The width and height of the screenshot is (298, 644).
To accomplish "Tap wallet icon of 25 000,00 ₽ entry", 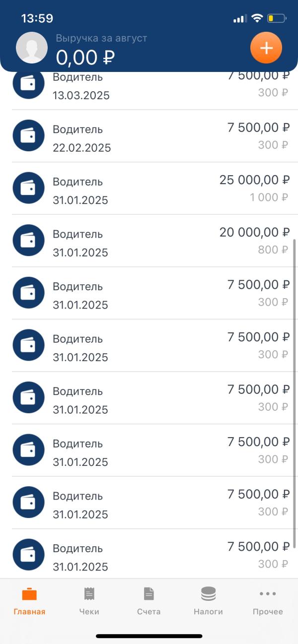I will [28, 188].
